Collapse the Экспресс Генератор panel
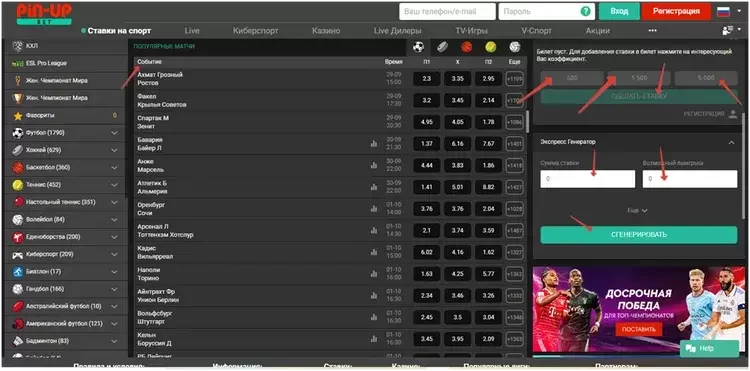Screen dimensions: 750x371 pos(731,142)
